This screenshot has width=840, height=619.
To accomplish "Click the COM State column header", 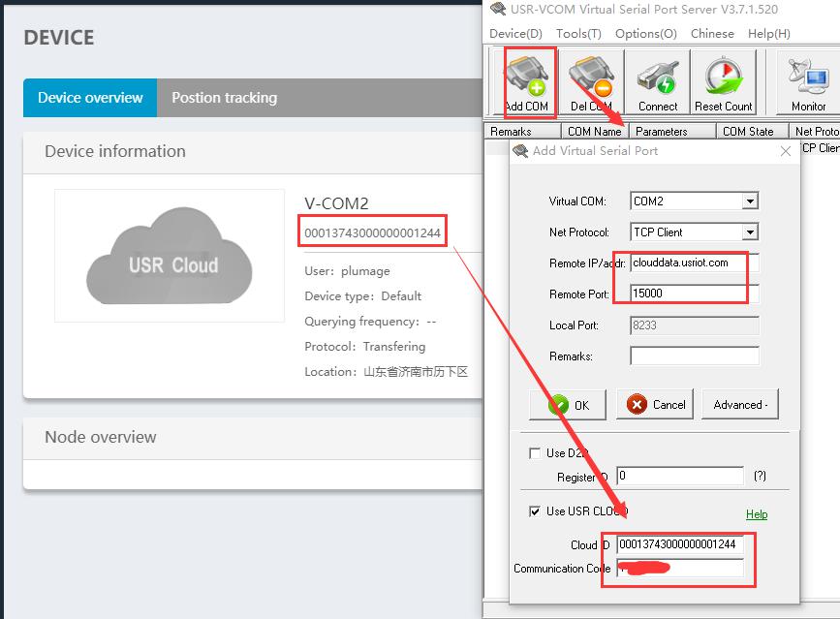I will pyautogui.click(x=752, y=131).
